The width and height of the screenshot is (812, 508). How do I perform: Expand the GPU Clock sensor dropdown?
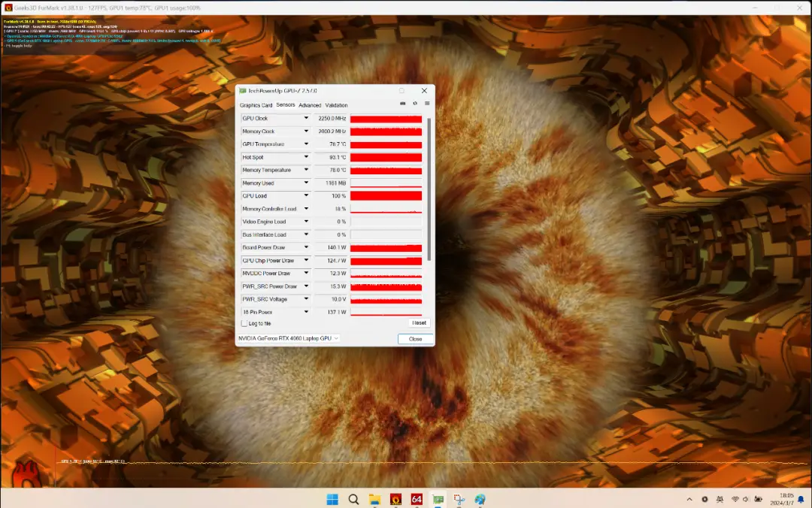[x=306, y=119]
